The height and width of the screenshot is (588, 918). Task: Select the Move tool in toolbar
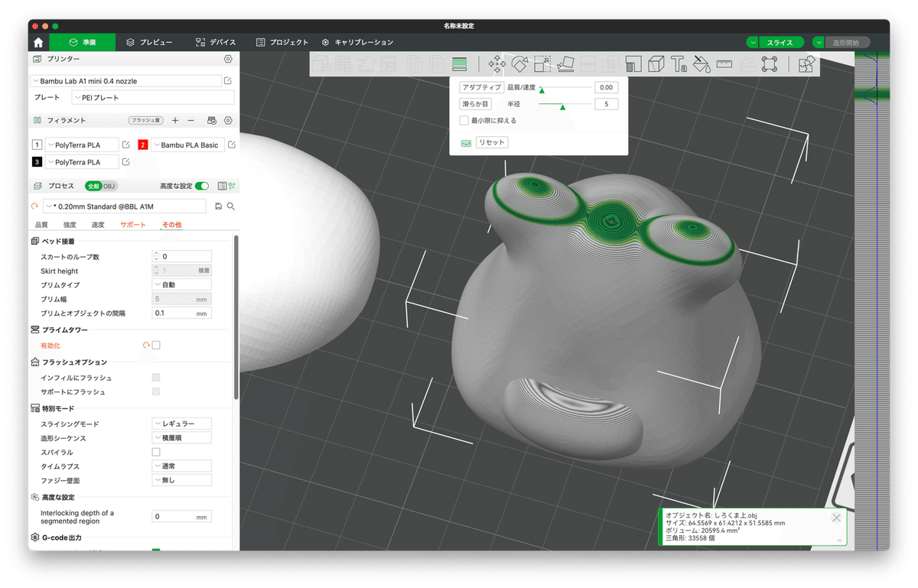pos(497,64)
